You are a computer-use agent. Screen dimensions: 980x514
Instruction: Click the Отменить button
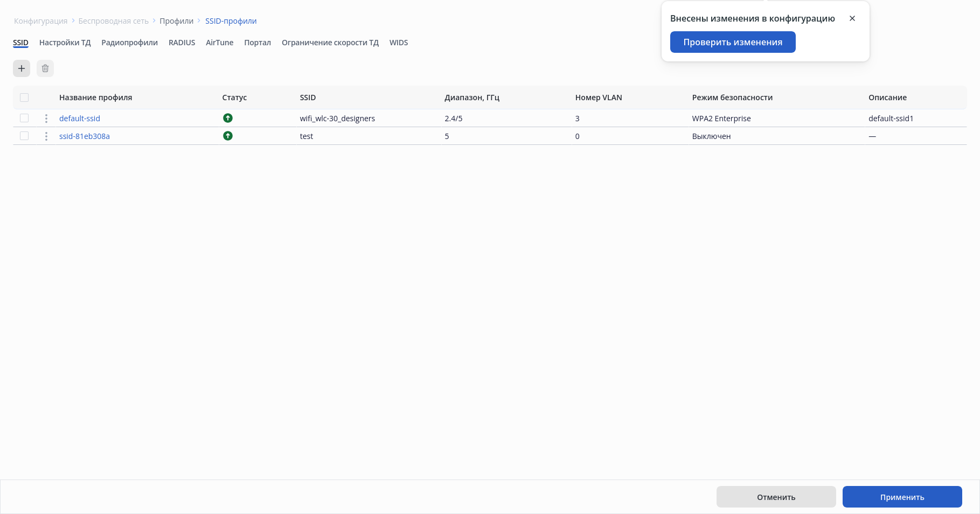coord(776,497)
